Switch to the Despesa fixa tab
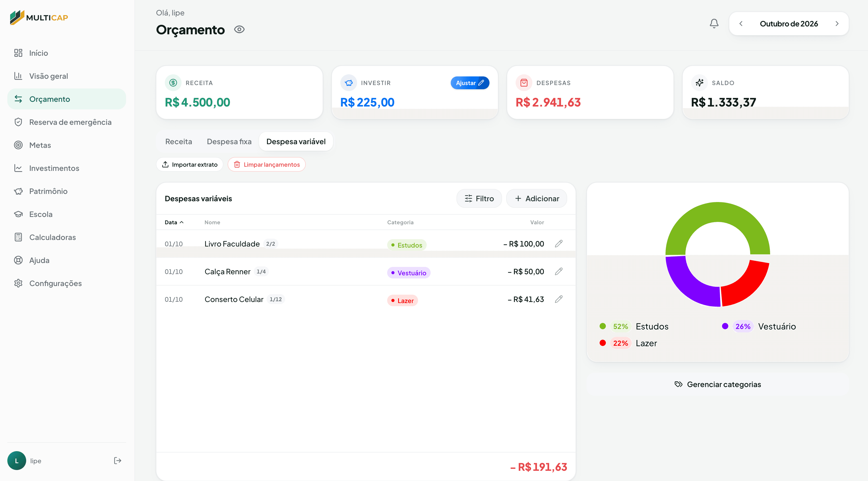868x481 pixels. (x=229, y=142)
